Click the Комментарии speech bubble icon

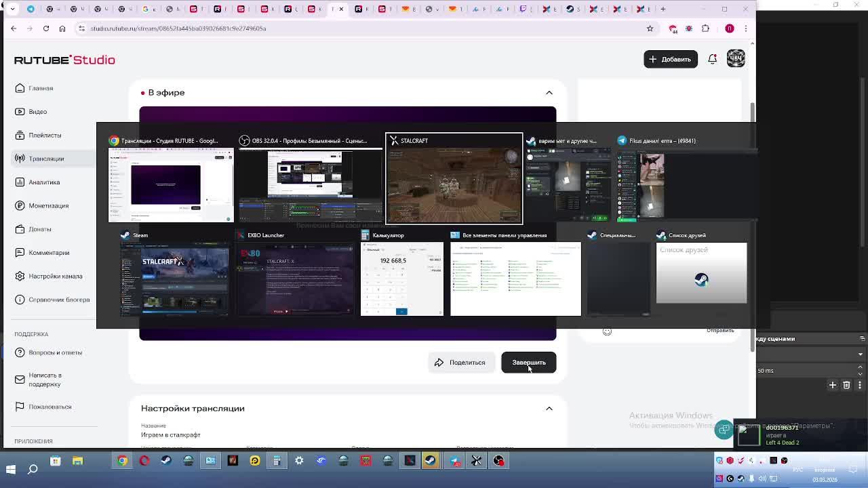[x=20, y=253]
